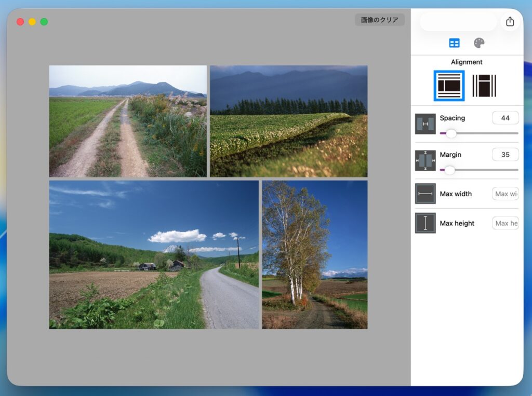This screenshot has width=532, height=396.
Task: Open the color palette tab
Action: pos(479,43)
